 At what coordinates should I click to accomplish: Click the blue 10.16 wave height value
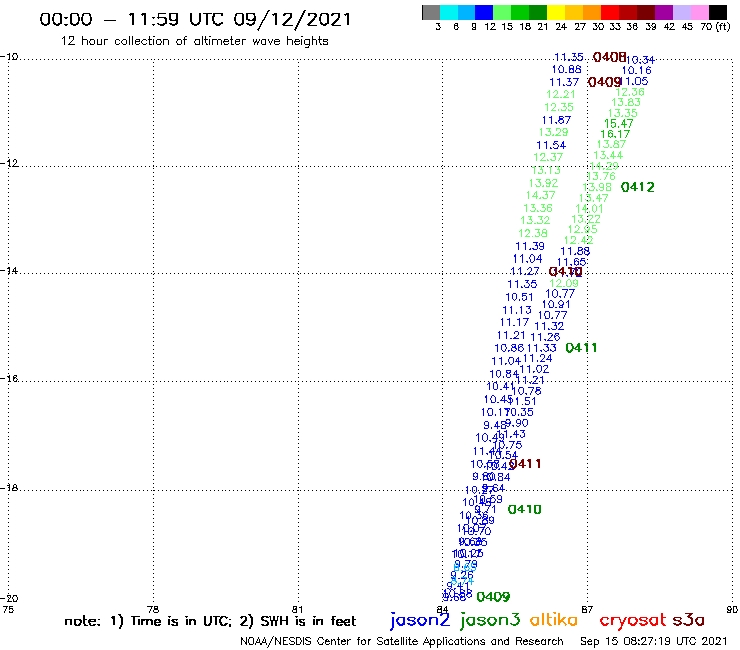[x=636, y=70]
